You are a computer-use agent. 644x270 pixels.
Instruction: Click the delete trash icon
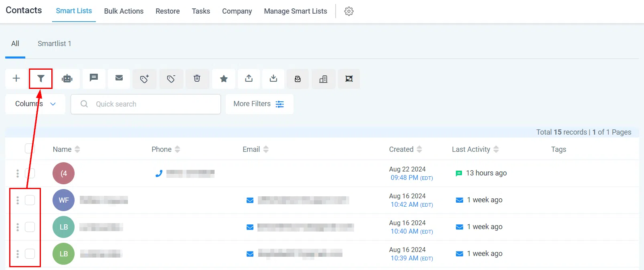pos(197,78)
